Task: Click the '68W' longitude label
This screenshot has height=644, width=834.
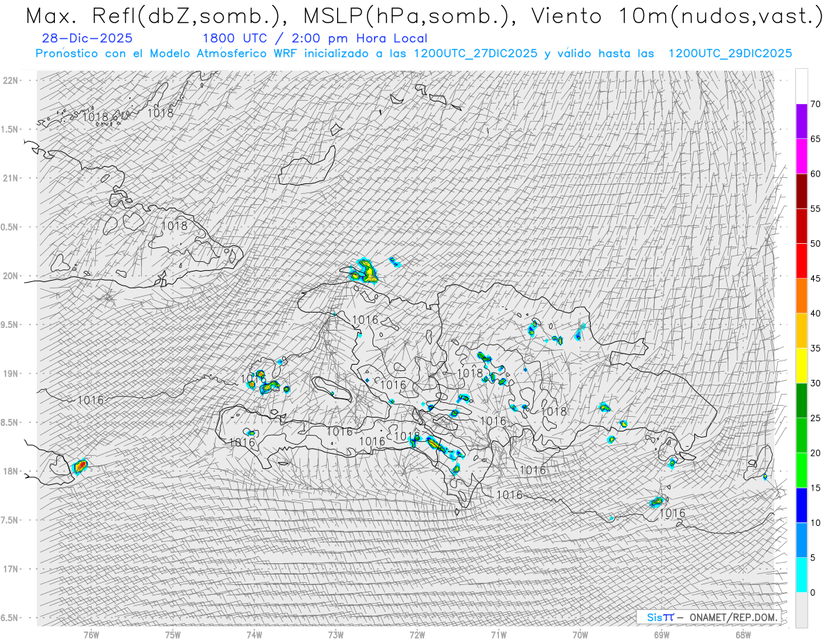Action: (743, 635)
